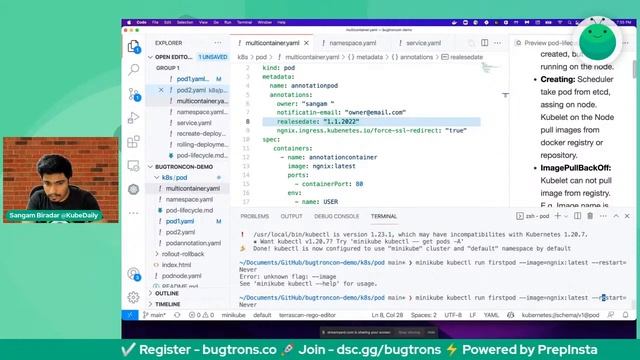The width and height of the screenshot is (640, 360).
Task: Add a new terminal with plus icon
Action: coord(557,216)
